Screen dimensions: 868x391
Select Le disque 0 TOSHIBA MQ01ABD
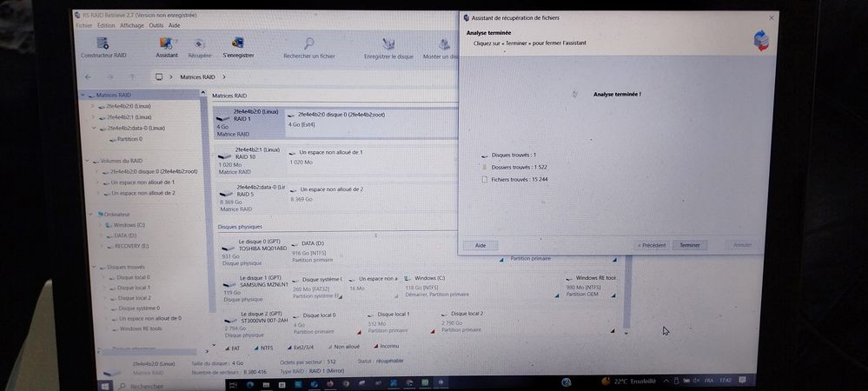pyautogui.click(x=254, y=253)
